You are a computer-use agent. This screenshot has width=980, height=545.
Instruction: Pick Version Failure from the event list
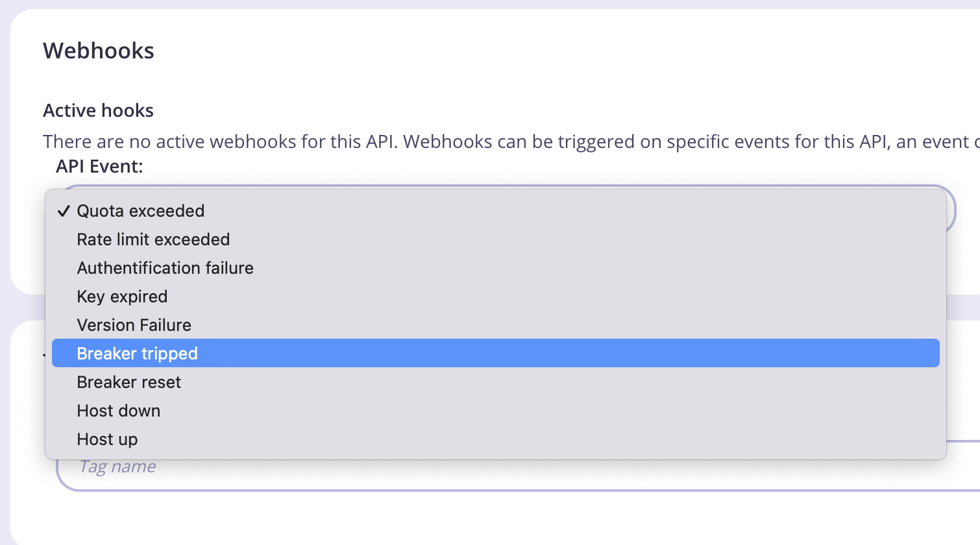(x=134, y=324)
